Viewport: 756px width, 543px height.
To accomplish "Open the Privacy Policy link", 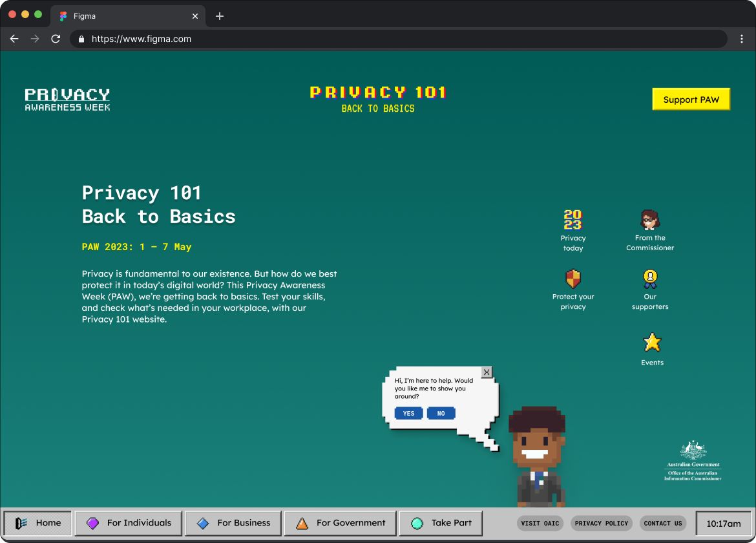I will click(x=602, y=523).
